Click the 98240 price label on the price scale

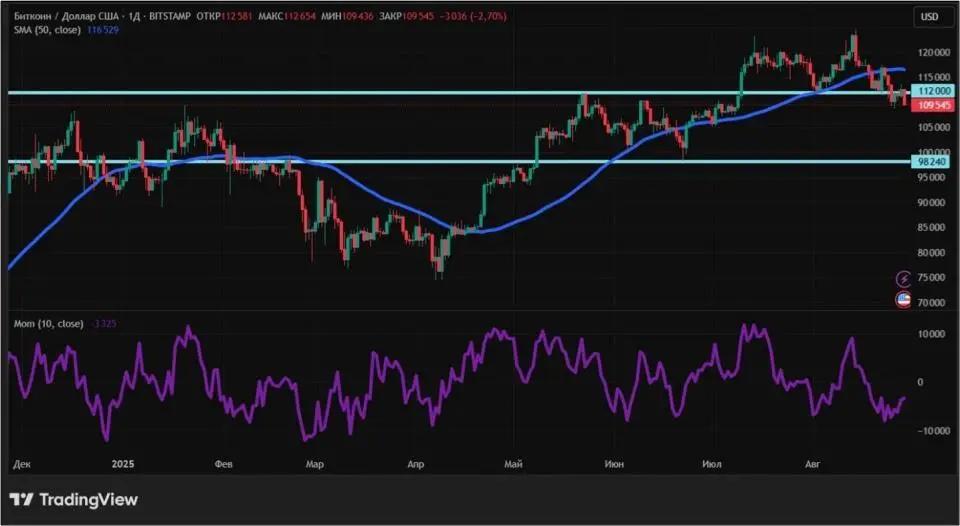click(932, 161)
